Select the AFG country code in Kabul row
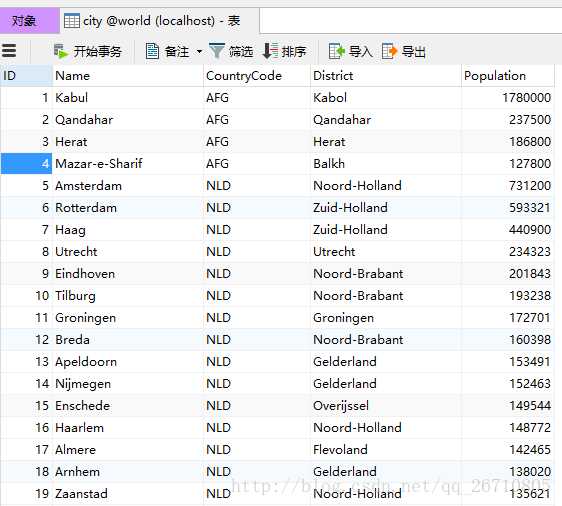This screenshot has height=506, width=562. 257,97
